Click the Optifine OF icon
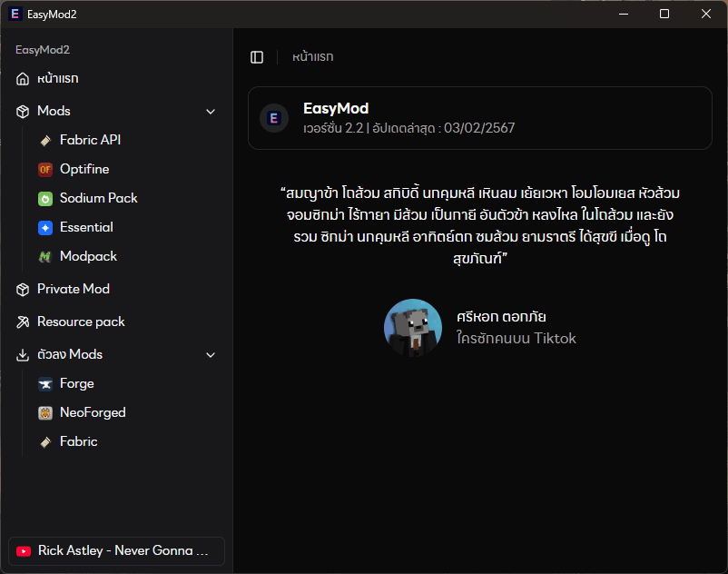The width and height of the screenshot is (728, 574). point(45,170)
